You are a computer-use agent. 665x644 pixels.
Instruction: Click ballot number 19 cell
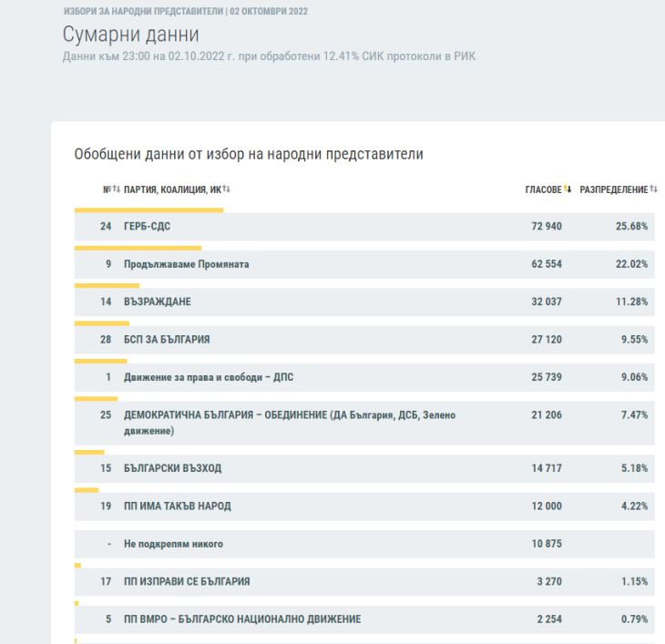[x=106, y=506]
